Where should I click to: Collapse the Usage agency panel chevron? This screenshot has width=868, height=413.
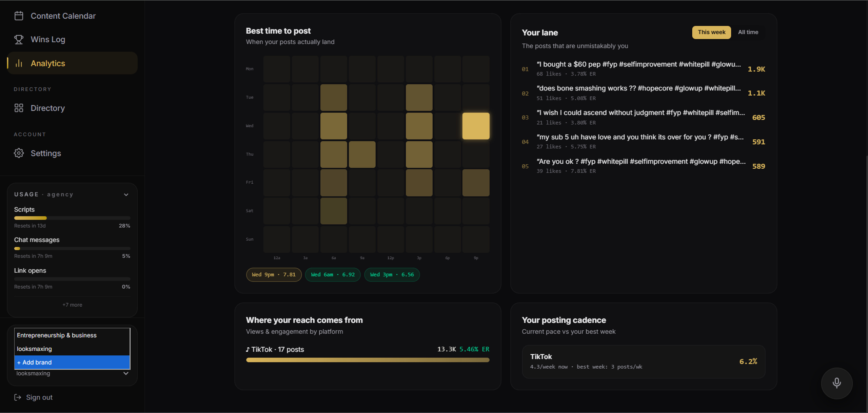pyautogui.click(x=126, y=195)
